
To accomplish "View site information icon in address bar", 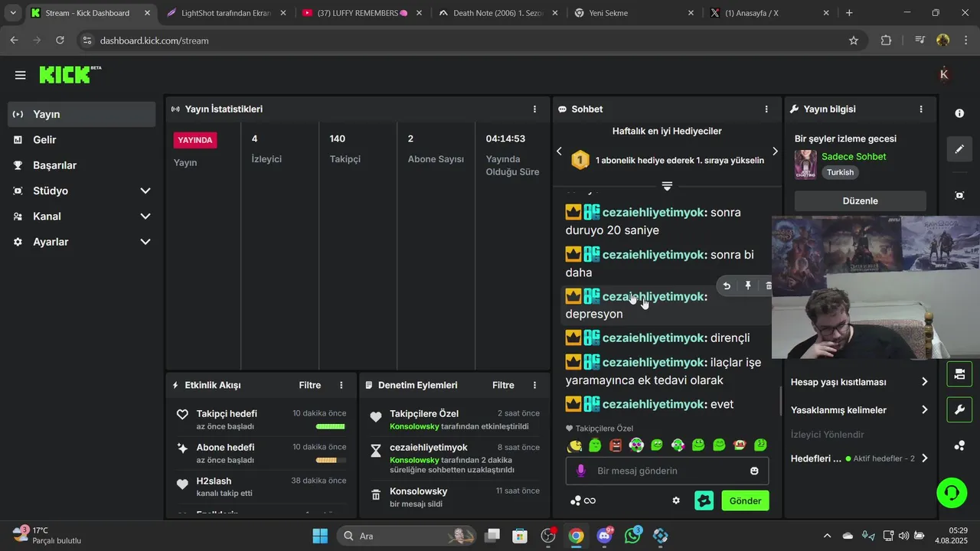I will [87, 41].
